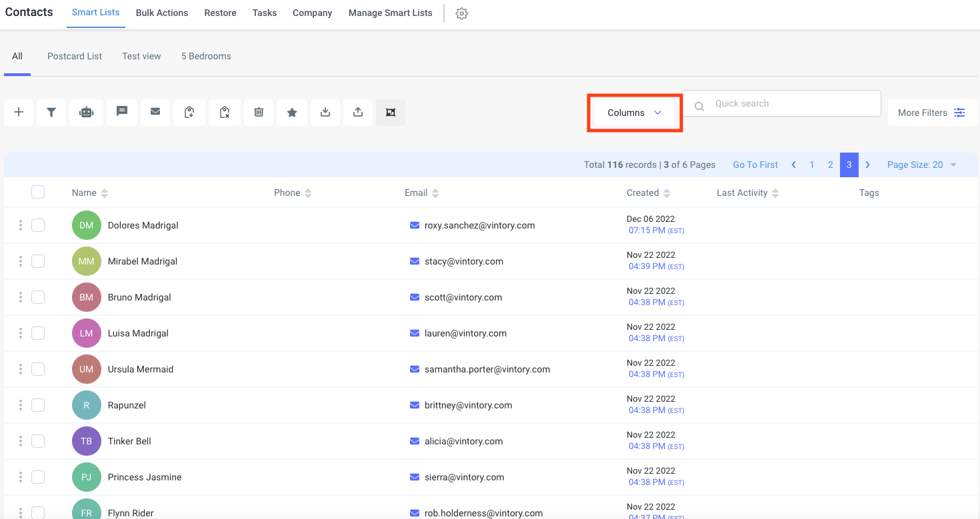Switch to the Postcard List smart list
The image size is (980, 519).
point(75,56)
